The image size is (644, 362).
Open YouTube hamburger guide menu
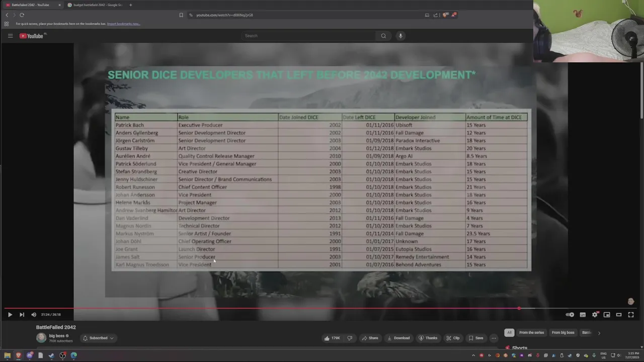pos(10,36)
